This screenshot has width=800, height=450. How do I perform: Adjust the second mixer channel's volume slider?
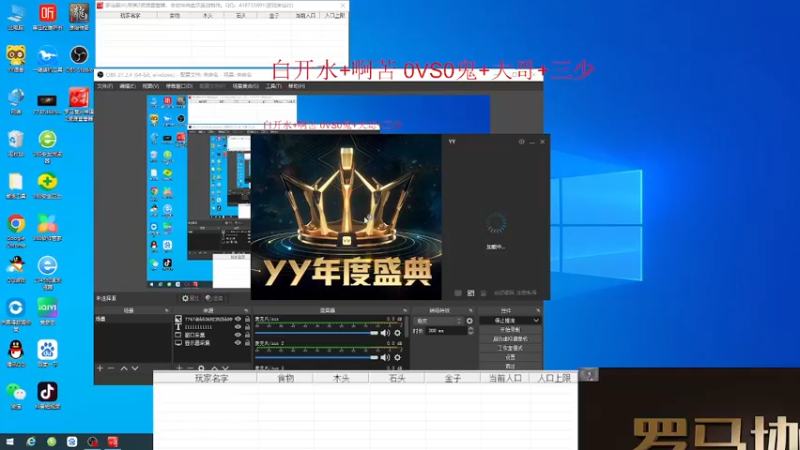316,357
